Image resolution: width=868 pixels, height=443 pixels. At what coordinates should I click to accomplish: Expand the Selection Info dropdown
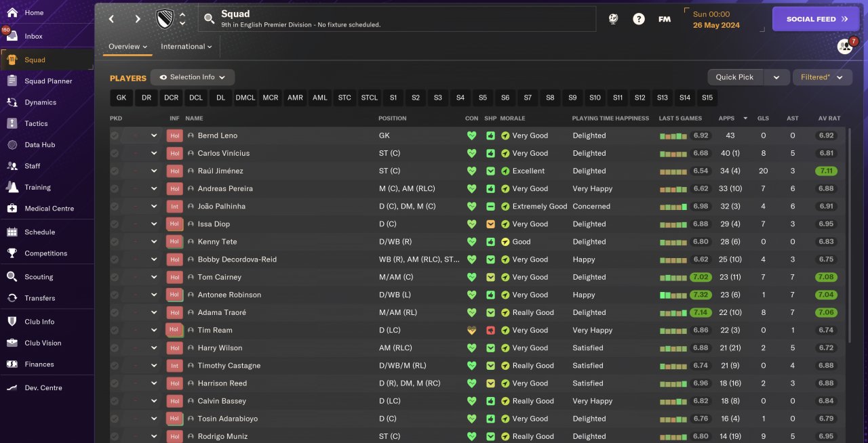coord(193,77)
